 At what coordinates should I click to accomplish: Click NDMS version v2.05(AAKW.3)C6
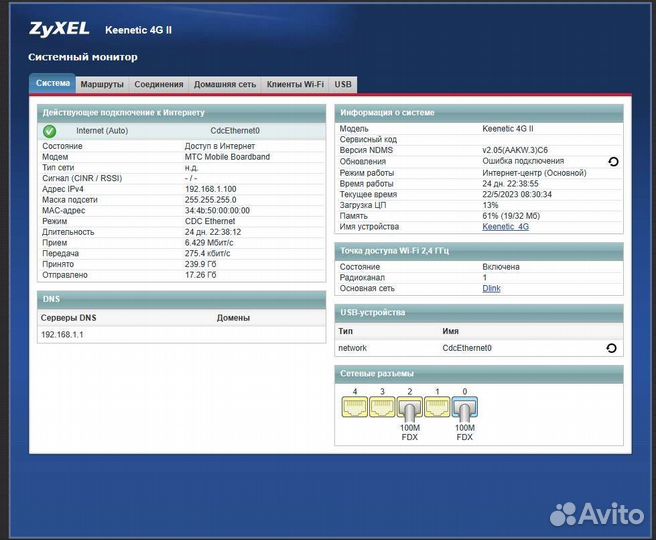(515, 150)
